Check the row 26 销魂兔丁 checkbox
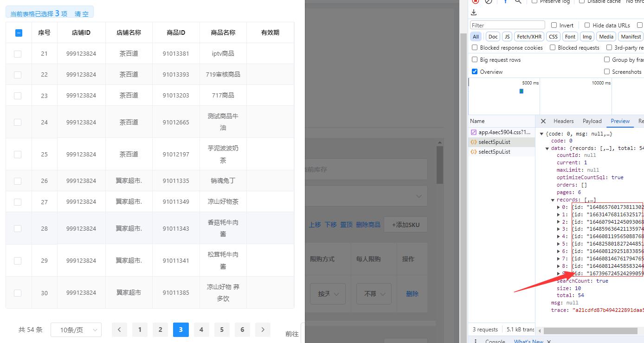Viewport: 644px width, 343px height. click(18, 181)
